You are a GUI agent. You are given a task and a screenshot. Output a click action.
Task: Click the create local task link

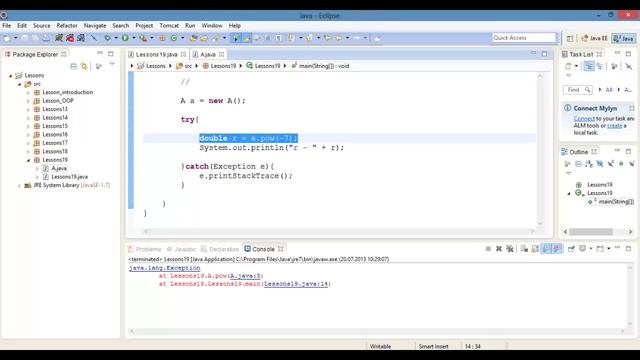tap(614, 126)
